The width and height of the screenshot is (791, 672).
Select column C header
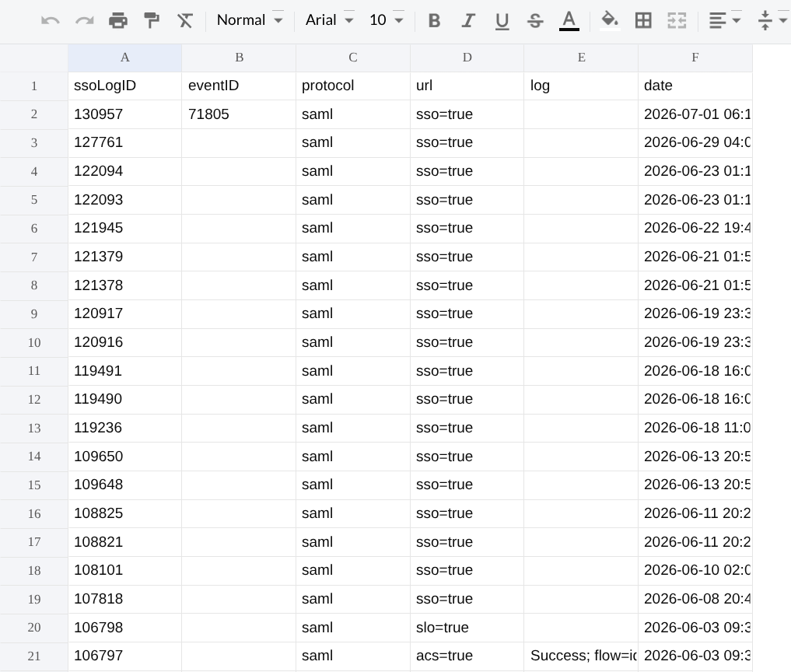[353, 58]
